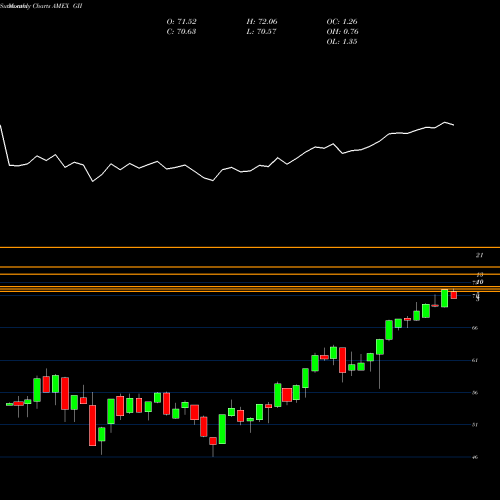The width and height of the screenshot is (500, 500).
Task: Select the tall green candle beside the last red one
Action: (444, 298)
